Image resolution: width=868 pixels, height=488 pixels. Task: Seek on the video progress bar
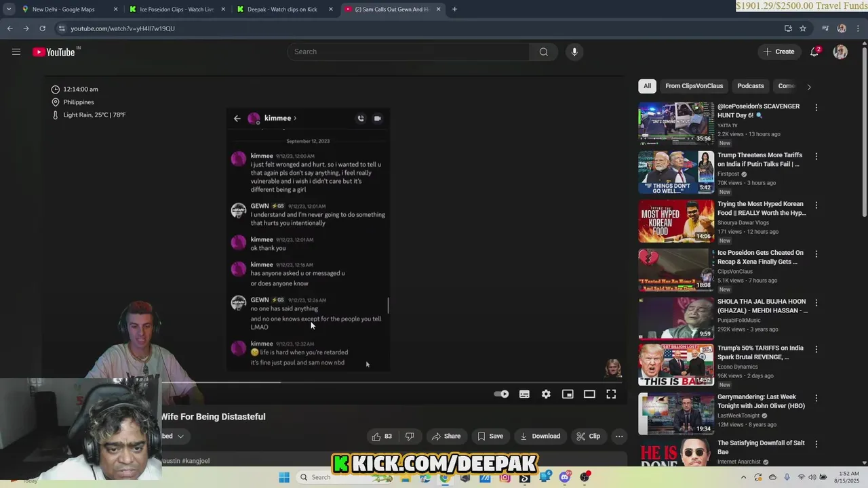tap(391, 382)
